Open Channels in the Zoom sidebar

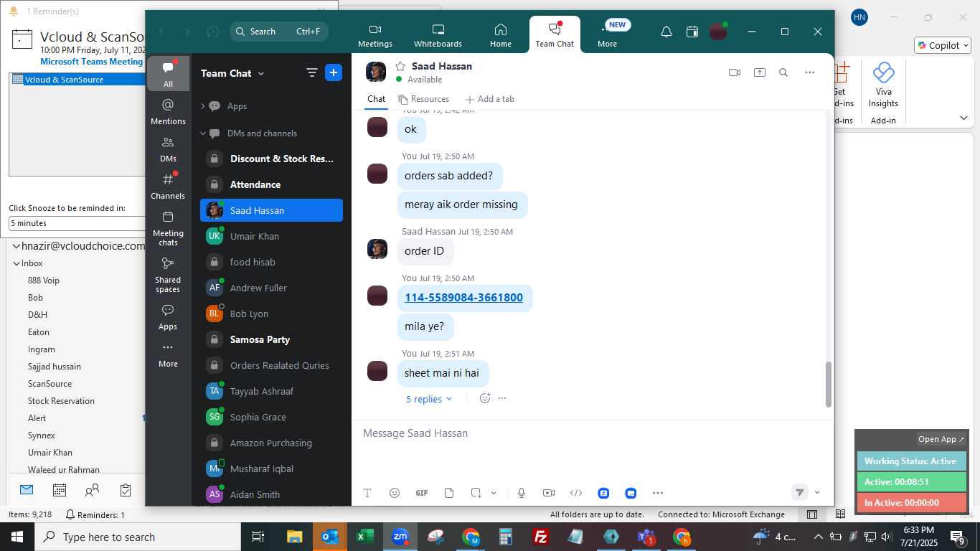pyautogui.click(x=168, y=187)
